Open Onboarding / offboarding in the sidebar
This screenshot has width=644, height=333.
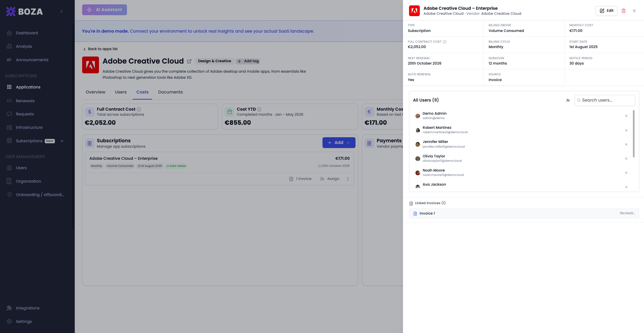point(40,195)
